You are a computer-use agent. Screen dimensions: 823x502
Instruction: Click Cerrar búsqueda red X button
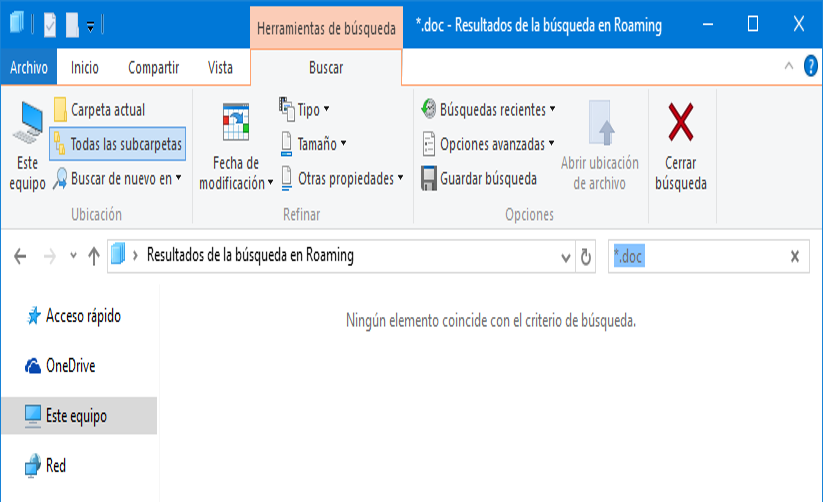[681, 145]
